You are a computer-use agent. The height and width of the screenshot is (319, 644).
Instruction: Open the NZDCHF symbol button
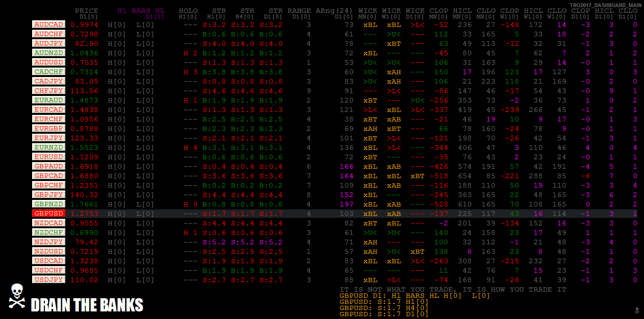[x=49, y=232]
